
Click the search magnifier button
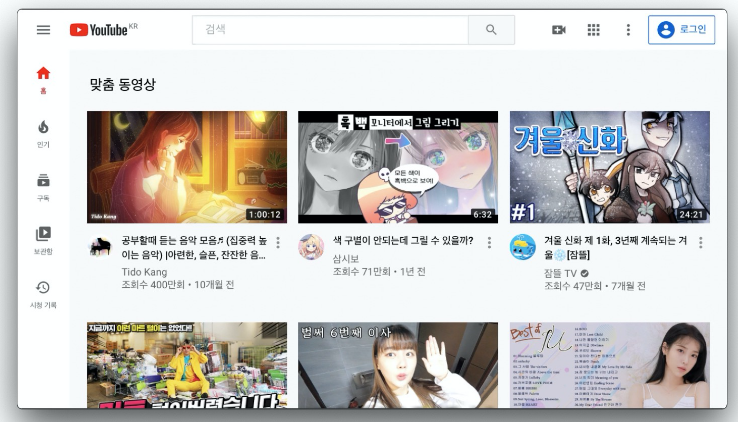click(491, 30)
